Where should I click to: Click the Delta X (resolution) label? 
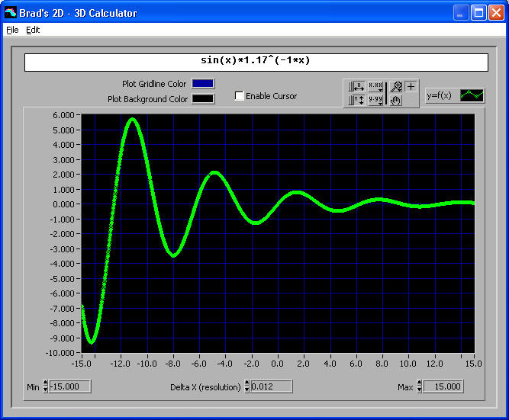coord(205,387)
